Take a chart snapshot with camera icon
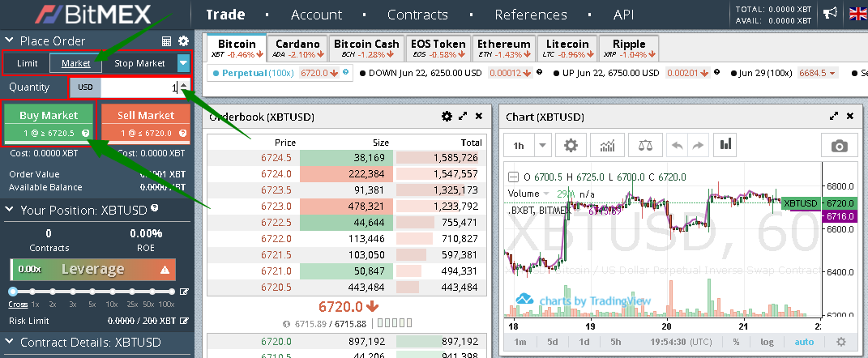The height and width of the screenshot is (358, 868). coord(839,146)
